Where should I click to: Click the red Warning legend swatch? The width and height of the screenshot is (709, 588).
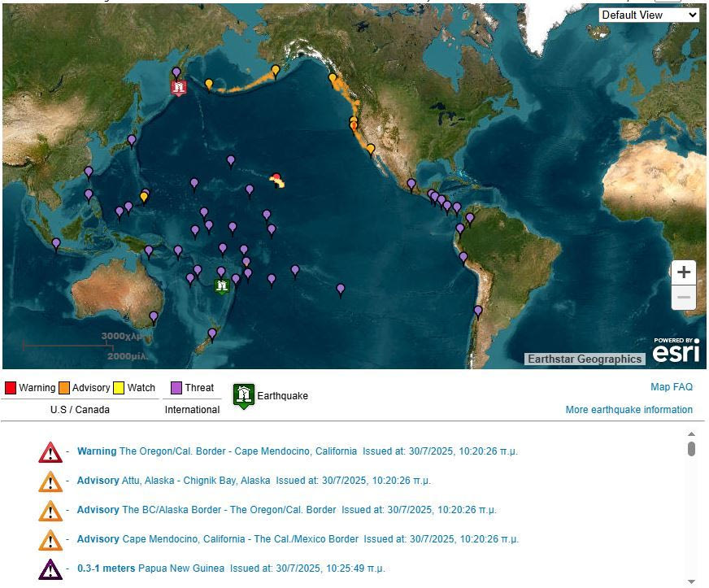[11, 388]
